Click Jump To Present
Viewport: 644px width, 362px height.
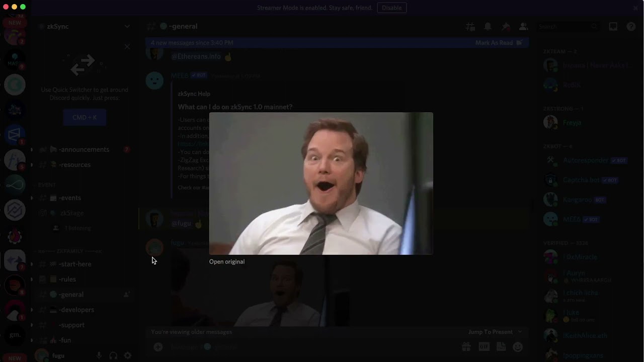[495, 332]
